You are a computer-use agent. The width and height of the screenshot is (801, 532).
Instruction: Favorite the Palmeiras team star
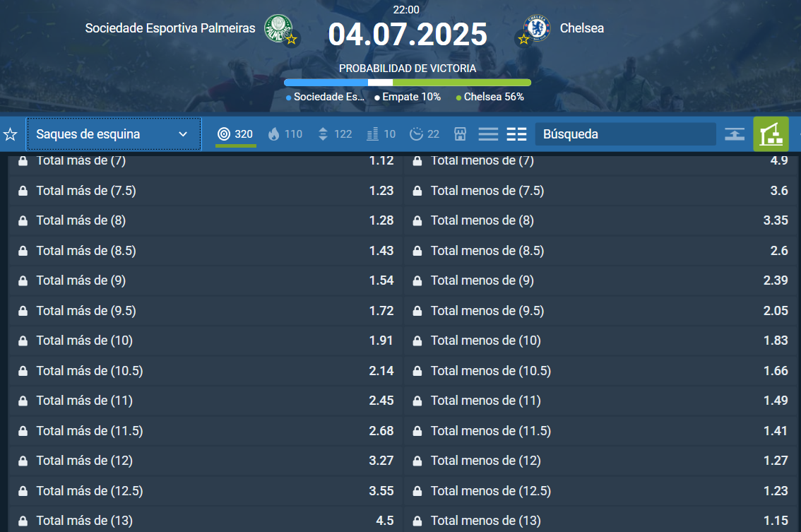tap(292, 40)
